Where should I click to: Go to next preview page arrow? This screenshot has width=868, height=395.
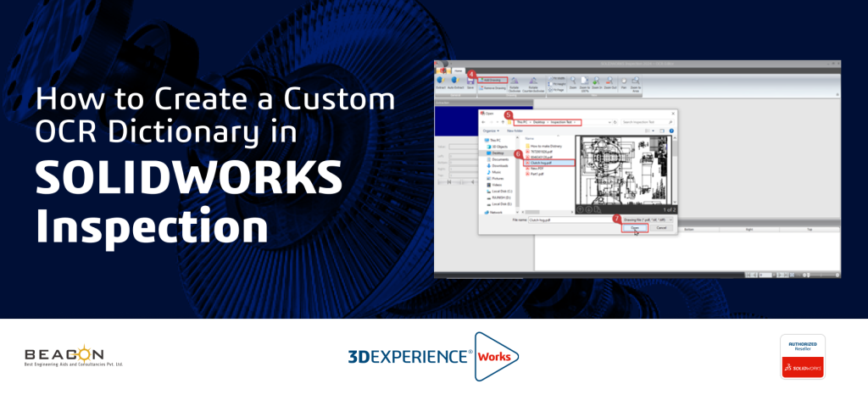588,209
